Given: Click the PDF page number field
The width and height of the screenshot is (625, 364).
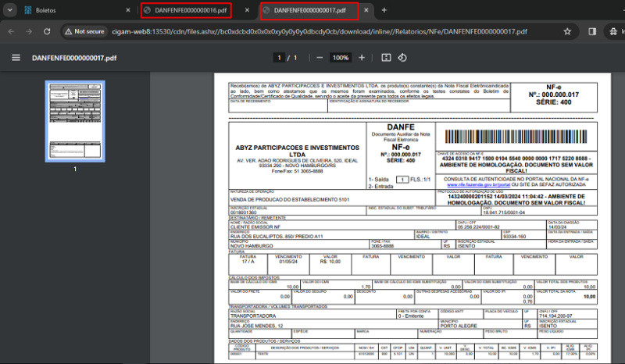Looking at the screenshot, I should pyautogui.click(x=279, y=58).
